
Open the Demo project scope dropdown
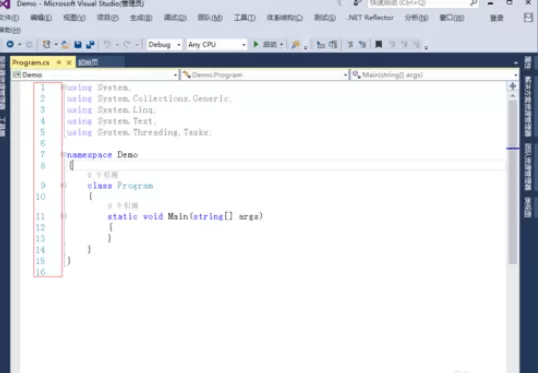point(95,75)
